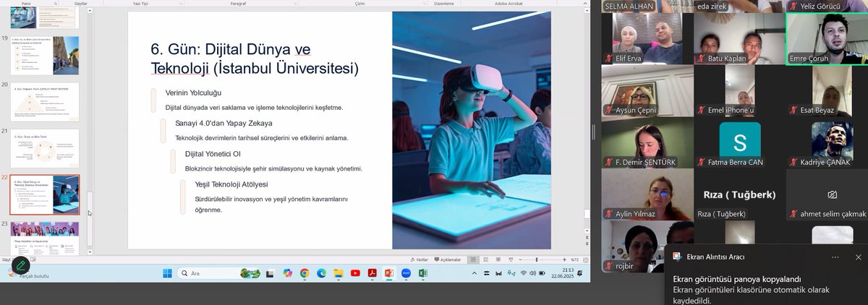The image size is (868, 305).
Task: Start slide show from status bar
Action: 509,259
